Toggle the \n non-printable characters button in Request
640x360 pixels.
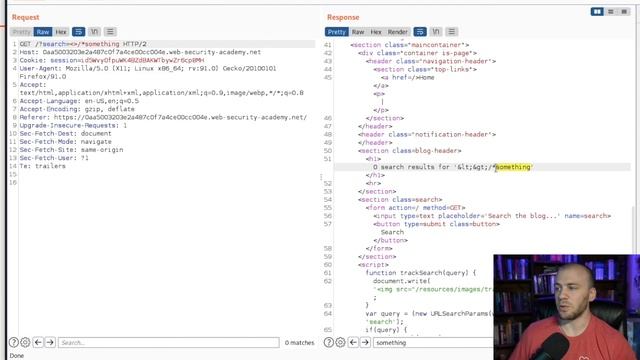tap(94, 32)
